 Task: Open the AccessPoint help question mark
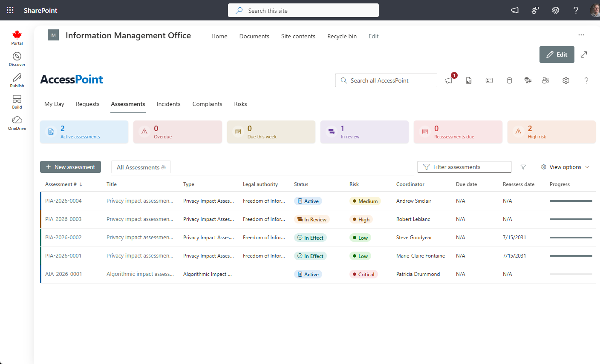586,80
